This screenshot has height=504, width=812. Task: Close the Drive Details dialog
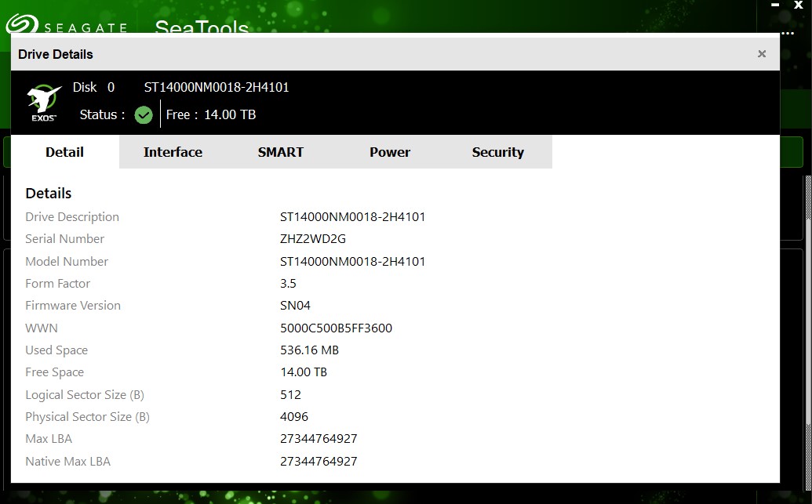[761, 54]
